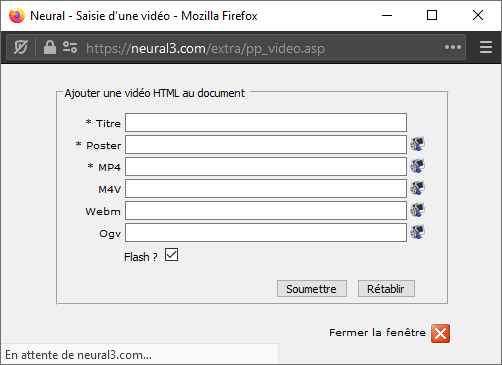Open media browser icon beside M4V field
The width and height of the screenshot is (502, 365).
[417, 188]
